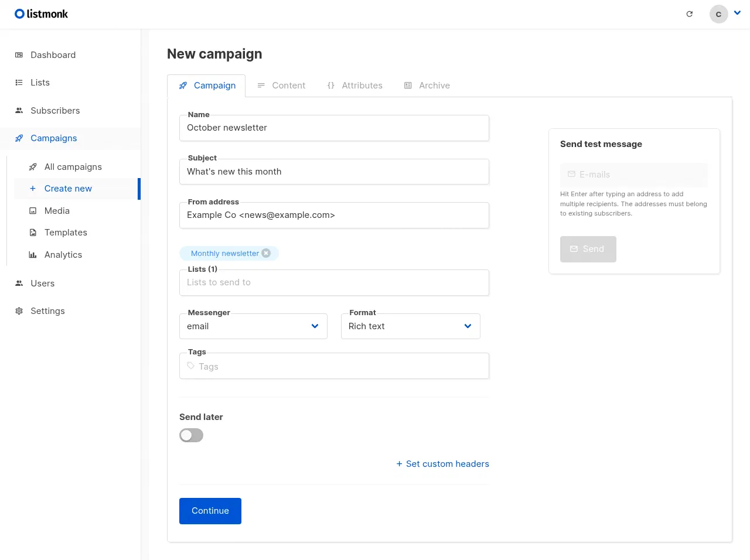This screenshot has width=750, height=560.
Task: Click the Continue button
Action: [210, 511]
